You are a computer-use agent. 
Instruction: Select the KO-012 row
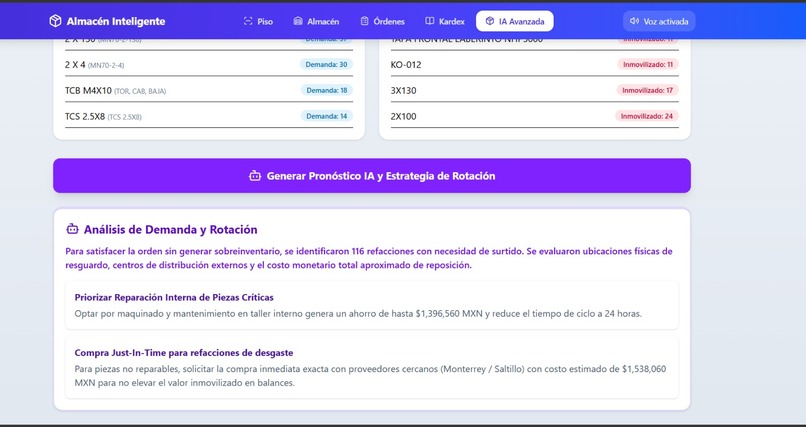[535, 65]
